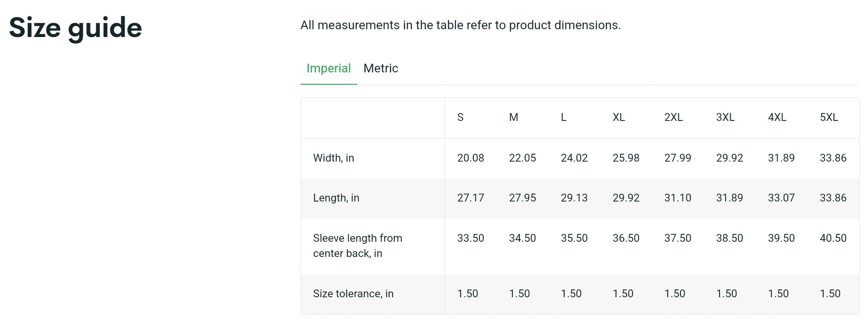Screen dimensions: 868x331
Task: Select width value 25.98 for XL
Action: pos(626,158)
